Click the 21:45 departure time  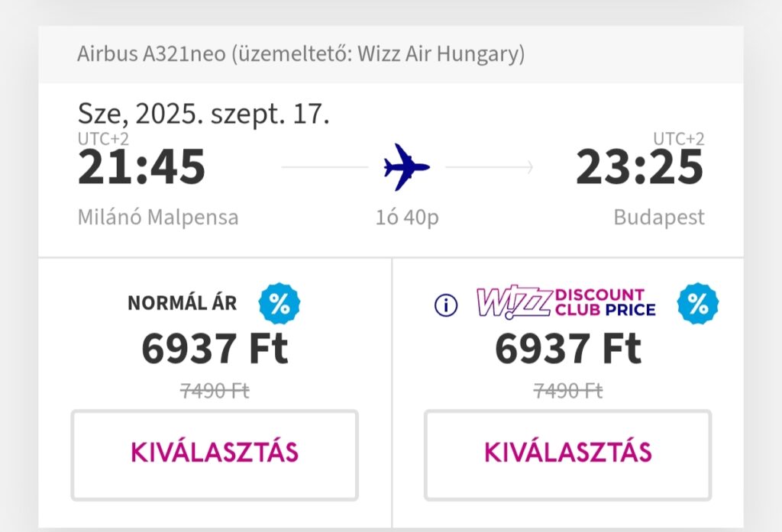141,167
